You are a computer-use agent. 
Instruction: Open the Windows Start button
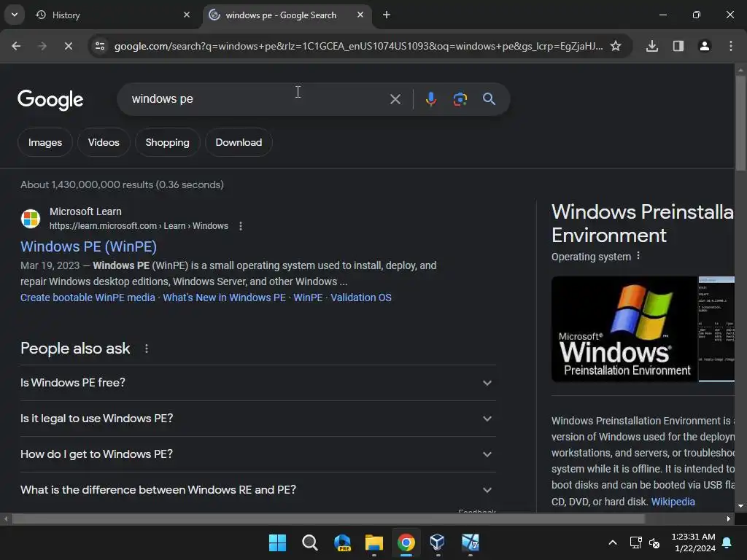click(277, 542)
